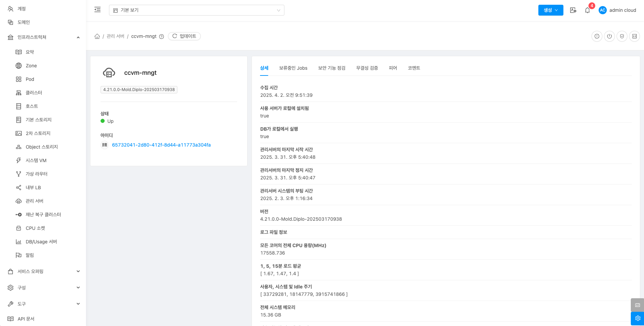The height and width of the screenshot is (326, 644).
Task: Click the notification bell icon
Action: tap(587, 10)
